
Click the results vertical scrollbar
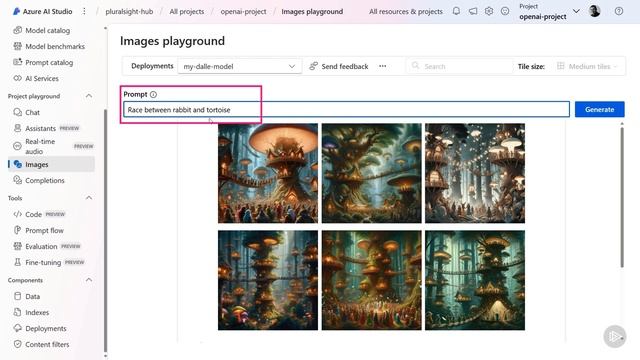tap(622, 197)
